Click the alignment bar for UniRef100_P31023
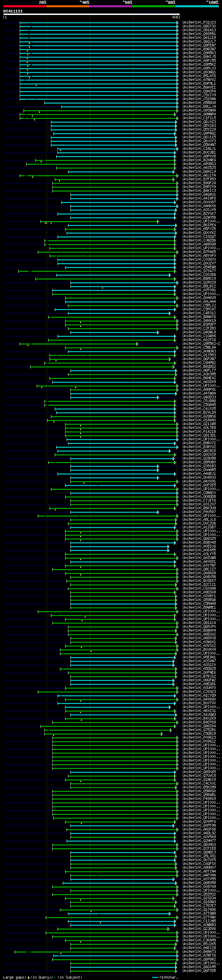Viewport: 222px width, 980px height. pos(99,23)
